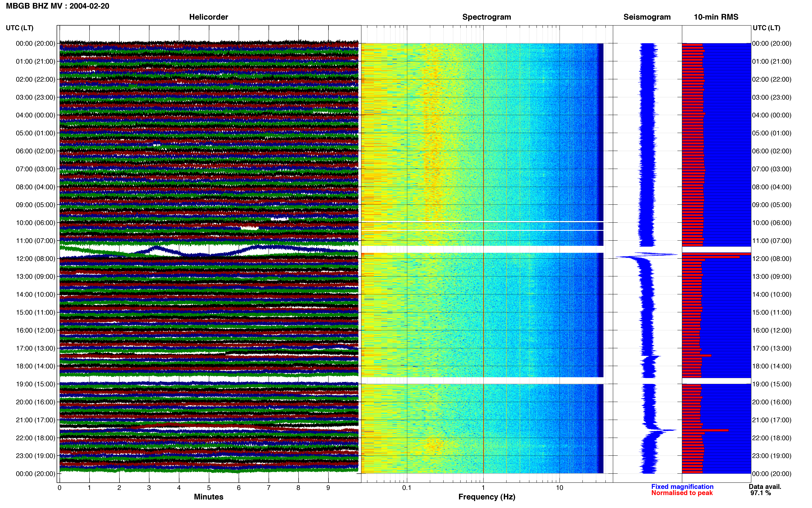Click the left '20:00 (16:00)' time label
The height and width of the screenshot is (508, 812).
(36, 402)
